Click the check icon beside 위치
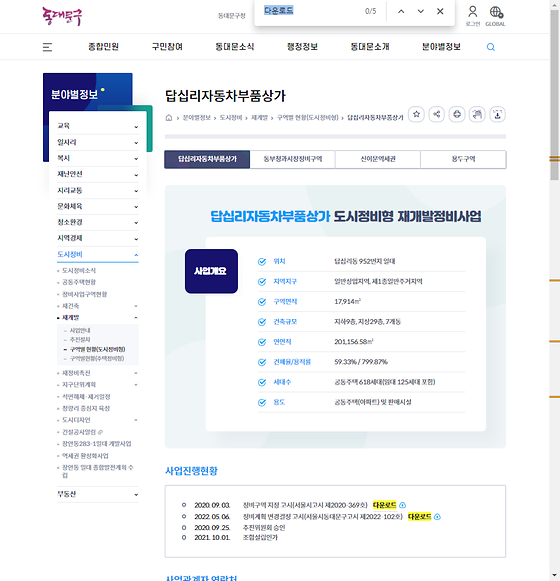 click(262, 262)
